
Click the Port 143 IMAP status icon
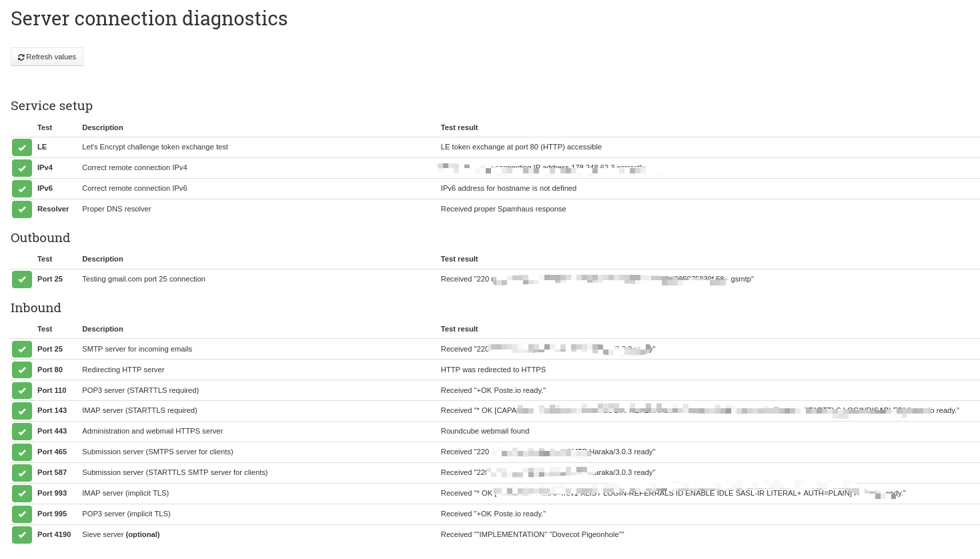coord(22,411)
